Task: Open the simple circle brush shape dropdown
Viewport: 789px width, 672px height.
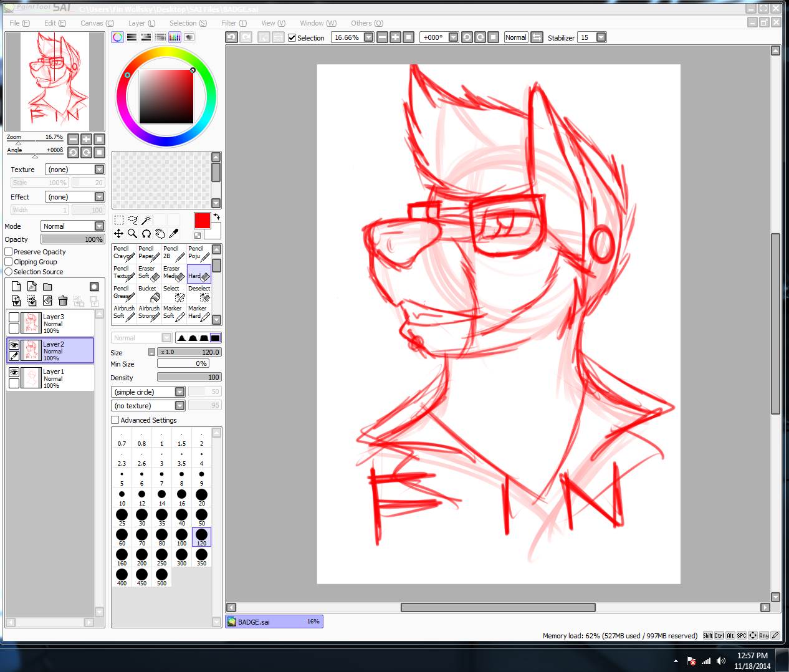Action: [179, 392]
